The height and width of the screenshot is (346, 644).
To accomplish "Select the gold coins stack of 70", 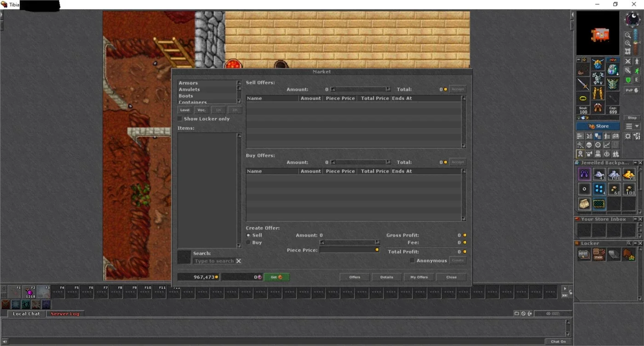I will coord(629,174).
